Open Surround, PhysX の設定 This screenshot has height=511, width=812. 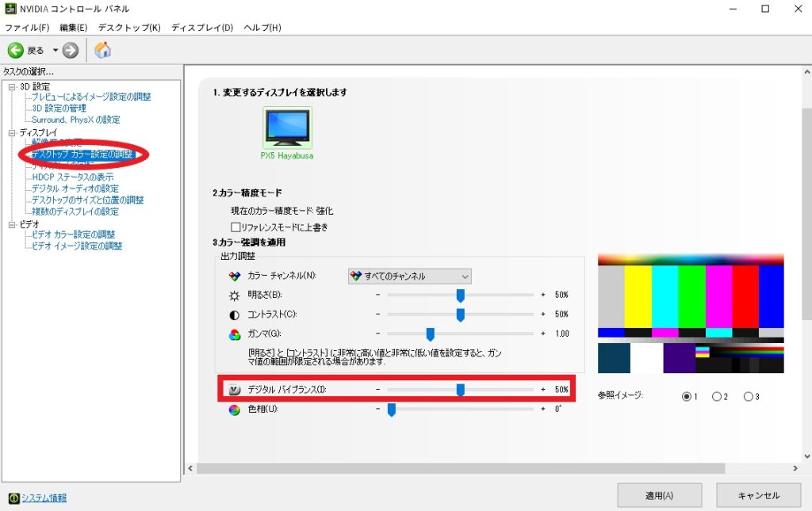[x=75, y=120]
